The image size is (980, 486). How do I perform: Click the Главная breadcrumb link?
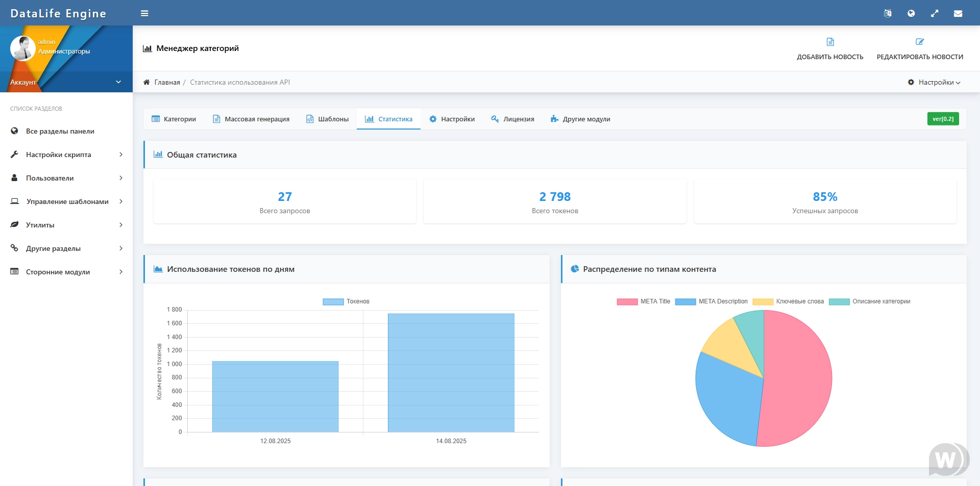pos(167,82)
